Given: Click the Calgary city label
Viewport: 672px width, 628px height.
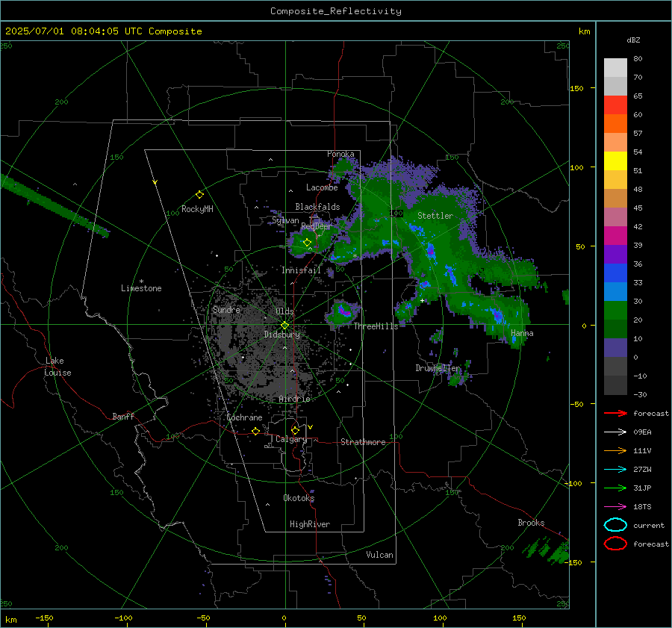Looking at the screenshot, I should click(x=291, y=439).
